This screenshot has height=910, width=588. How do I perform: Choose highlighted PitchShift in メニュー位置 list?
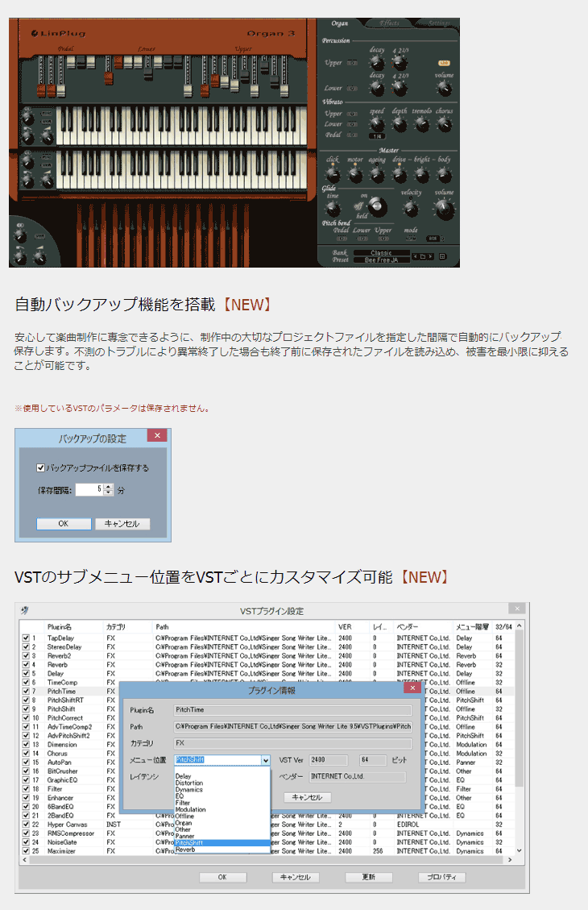click(222, 842)
